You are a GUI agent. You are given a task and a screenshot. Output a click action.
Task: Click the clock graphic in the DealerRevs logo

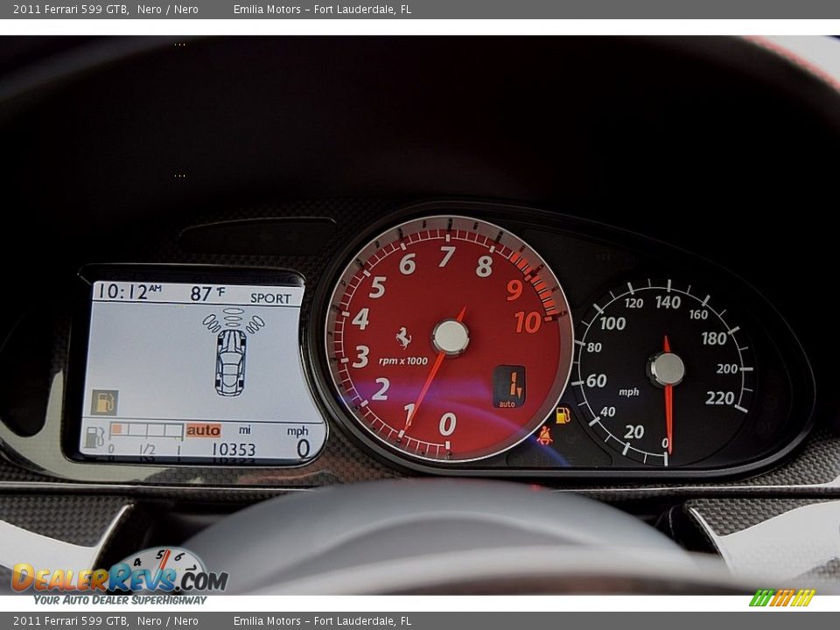pos(162,564)
